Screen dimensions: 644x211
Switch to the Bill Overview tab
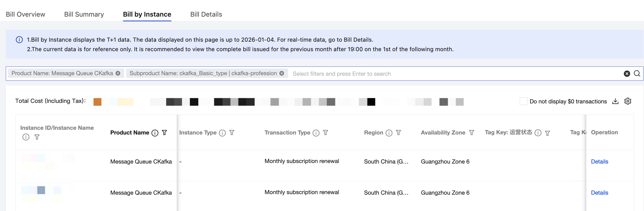pyautogui.click(x=26, y=14)
